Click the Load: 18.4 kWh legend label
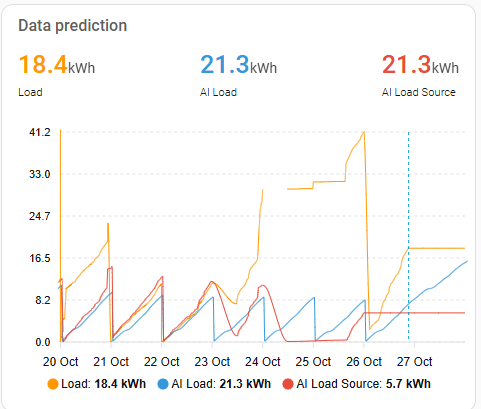The image size is (481, 409). click(x=103, y=384)
